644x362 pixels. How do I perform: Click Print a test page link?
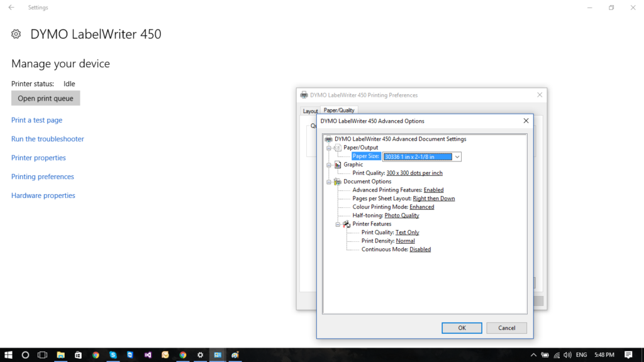[37, 120]
